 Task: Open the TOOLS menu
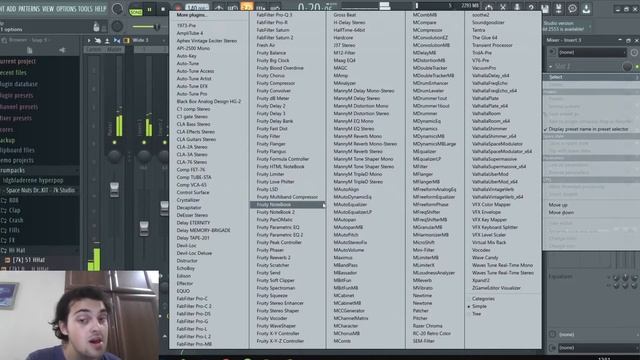tap(85, 9)
